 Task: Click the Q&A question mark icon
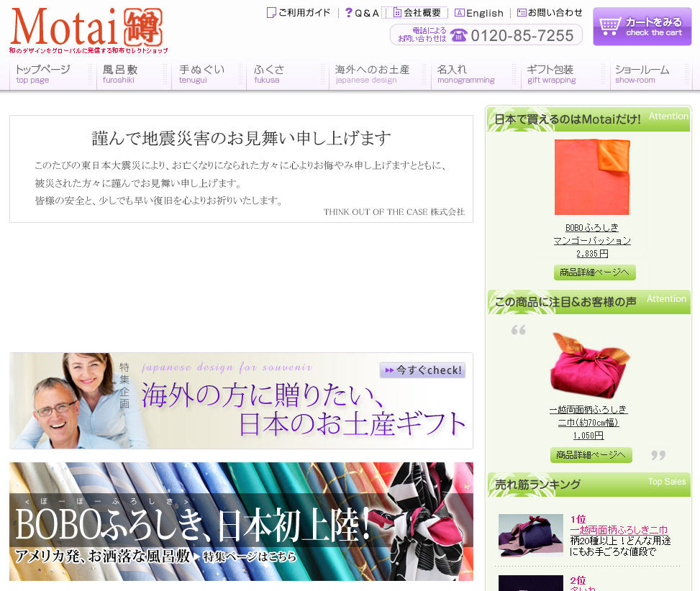coord(349,12)
